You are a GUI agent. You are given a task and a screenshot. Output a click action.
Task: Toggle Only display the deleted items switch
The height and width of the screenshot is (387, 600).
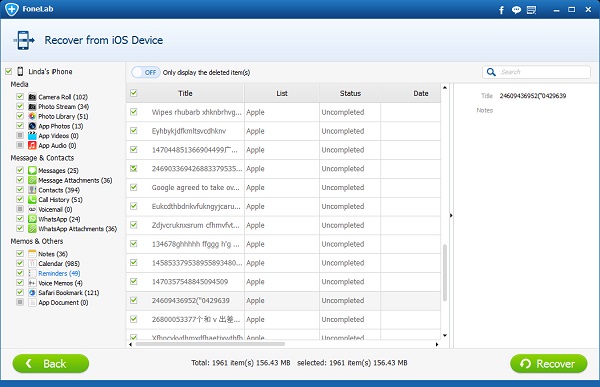(x=145, y=72)
